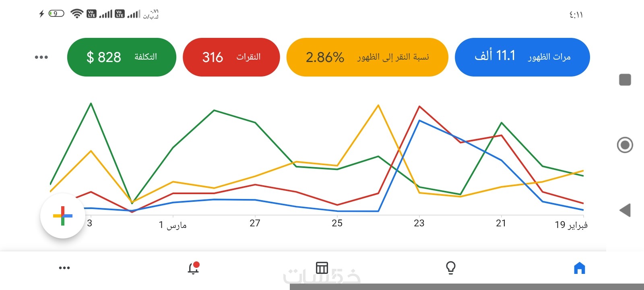Tap the multicolor plus create button
The width and height of the screenshot is (644, 290).
[63, 216]
